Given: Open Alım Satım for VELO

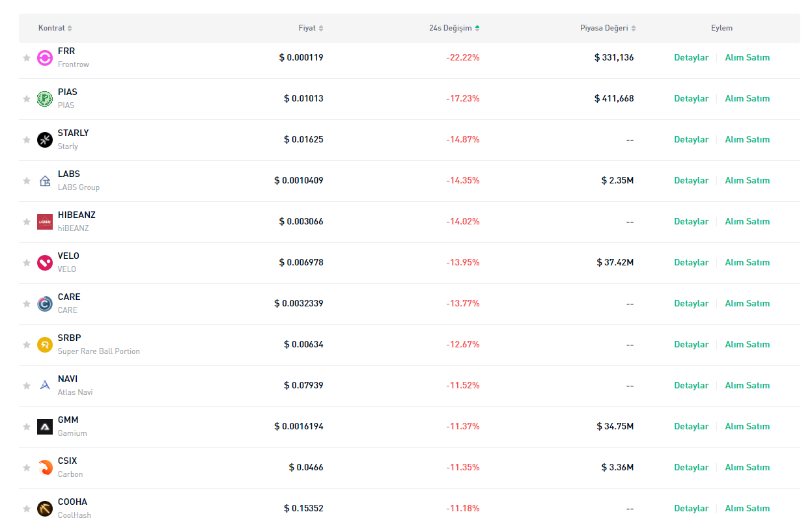Looking at the screenshot, I should [x=747, y=263].
